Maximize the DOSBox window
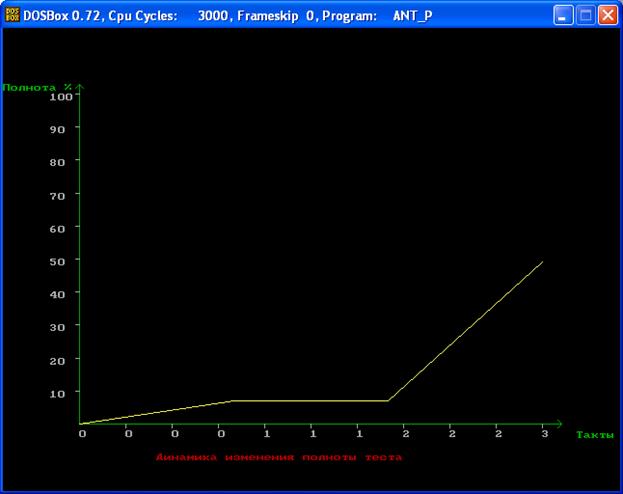 (x=586, y=16)
